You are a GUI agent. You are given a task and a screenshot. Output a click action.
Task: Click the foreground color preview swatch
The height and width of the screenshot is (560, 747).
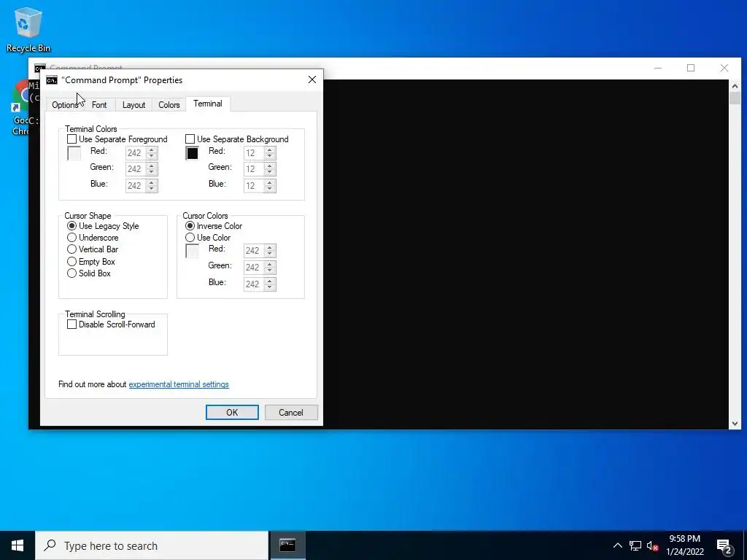pos(74,153)
